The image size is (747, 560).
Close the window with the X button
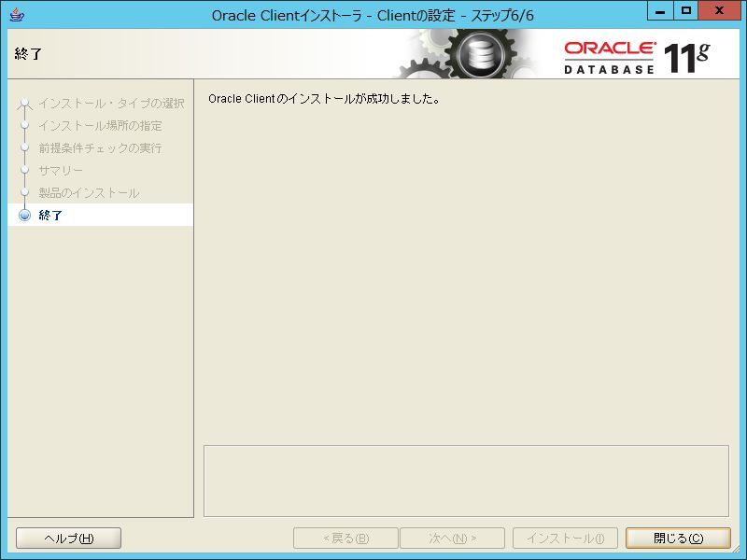click(x=719, y=10)
